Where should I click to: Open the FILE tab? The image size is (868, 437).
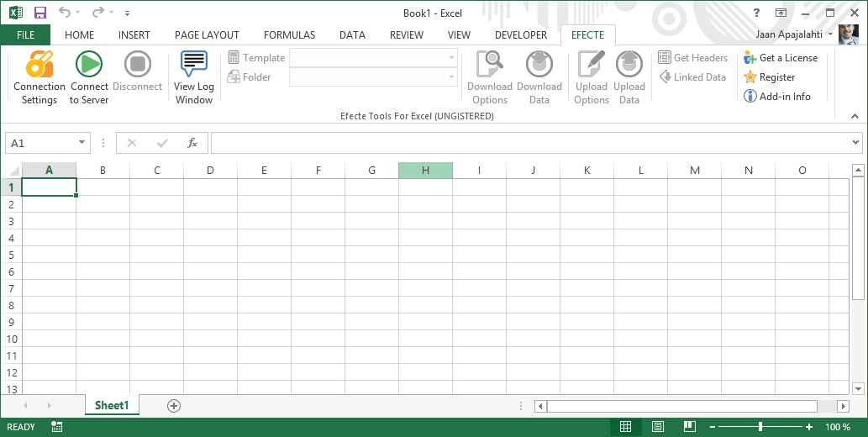pyautogui.click(x=25, y=35)
